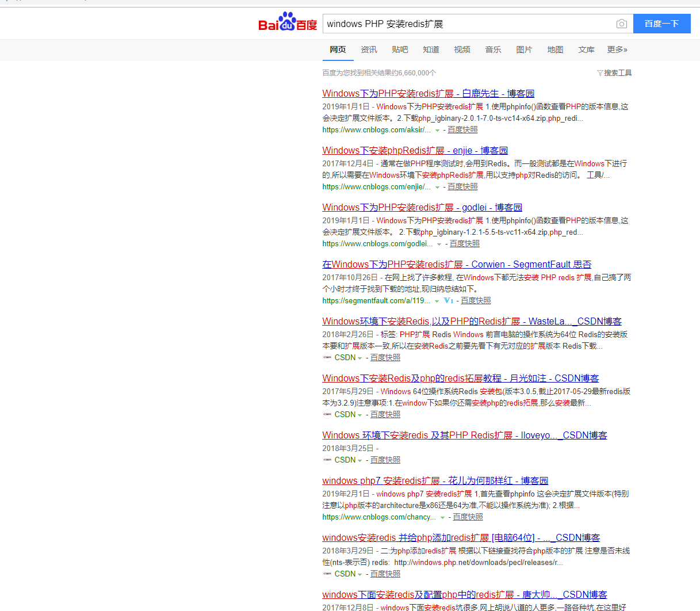Expand dropdown arrow beside cnblogs.com/enjie URL
Screen dimensions: 700x611
437,188
